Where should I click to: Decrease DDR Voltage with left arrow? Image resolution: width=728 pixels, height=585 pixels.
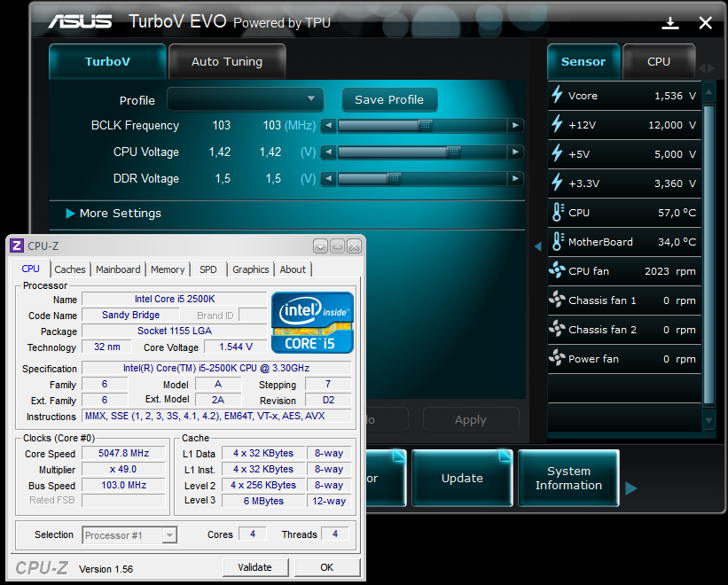tap(329, 179)
